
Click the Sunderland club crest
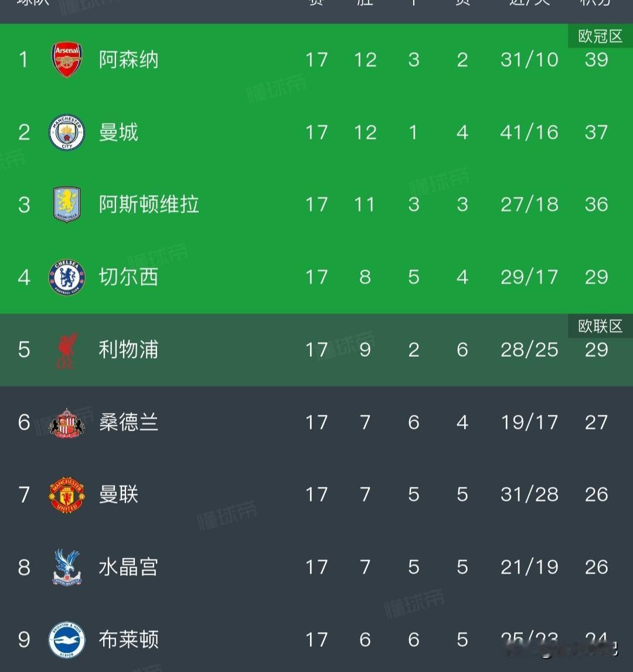point(67,422)
